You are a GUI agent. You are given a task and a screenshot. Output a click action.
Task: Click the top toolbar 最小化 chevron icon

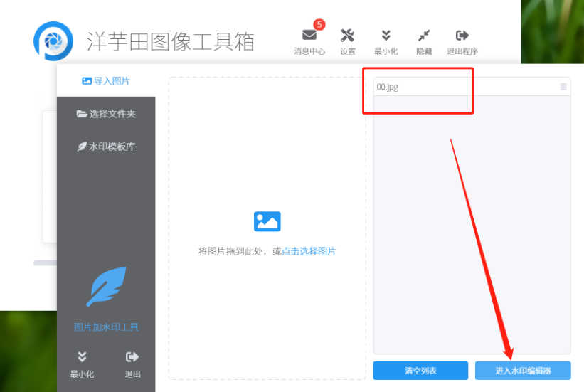pos(386,36)
